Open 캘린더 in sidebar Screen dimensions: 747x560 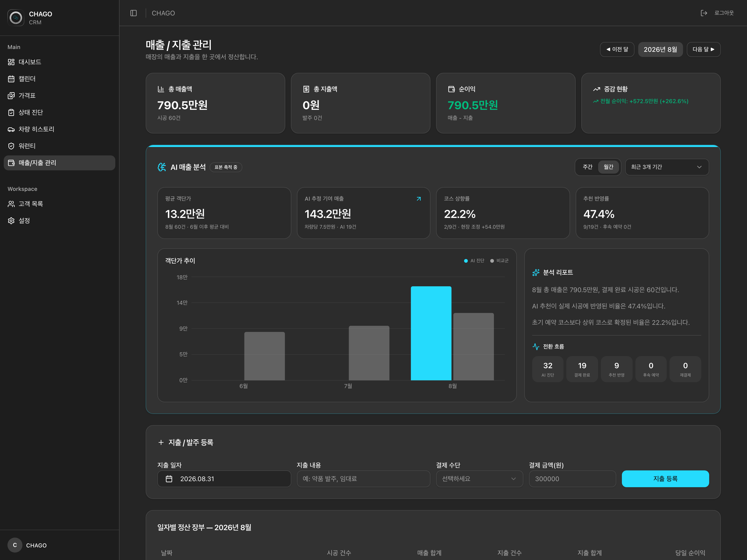tap(60, 79)
